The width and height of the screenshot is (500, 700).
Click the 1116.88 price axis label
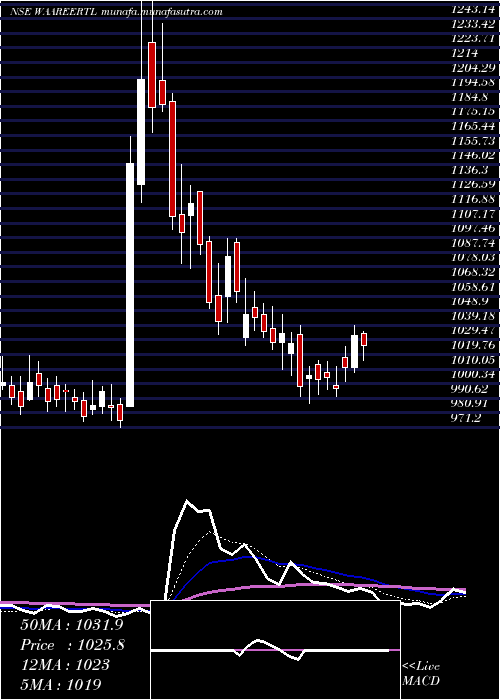click(x=472, y=200)
